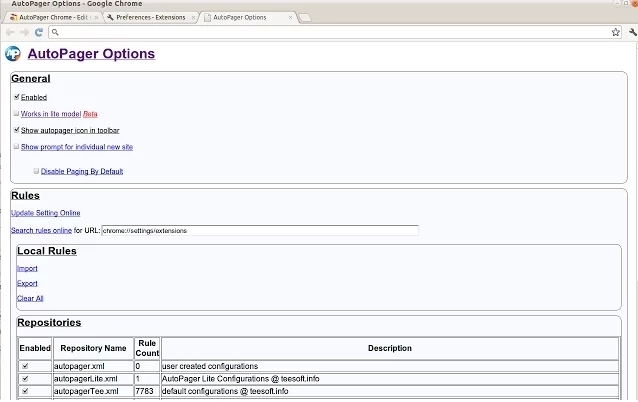Click the red Beta link
Viewport: 638px width, 402px height.
click(x=90, y=114)
